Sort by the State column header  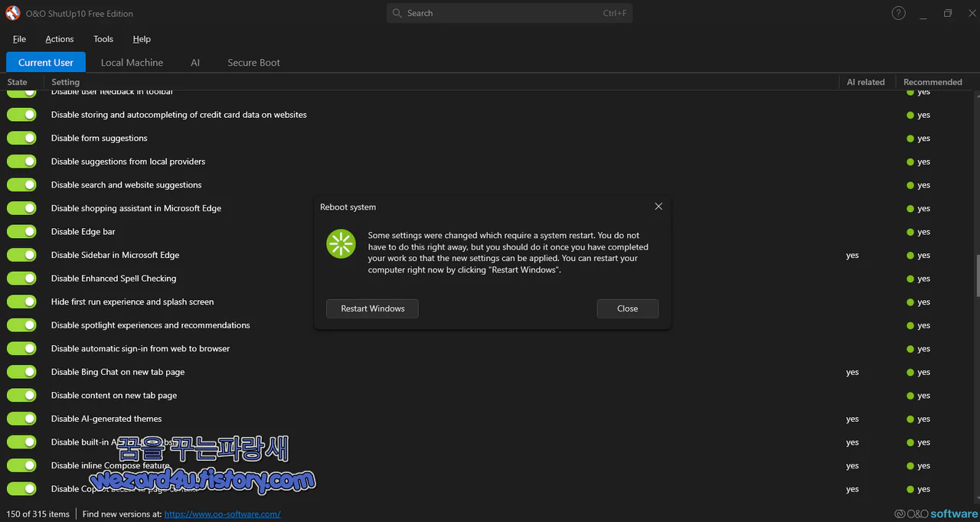click(17, 82)
